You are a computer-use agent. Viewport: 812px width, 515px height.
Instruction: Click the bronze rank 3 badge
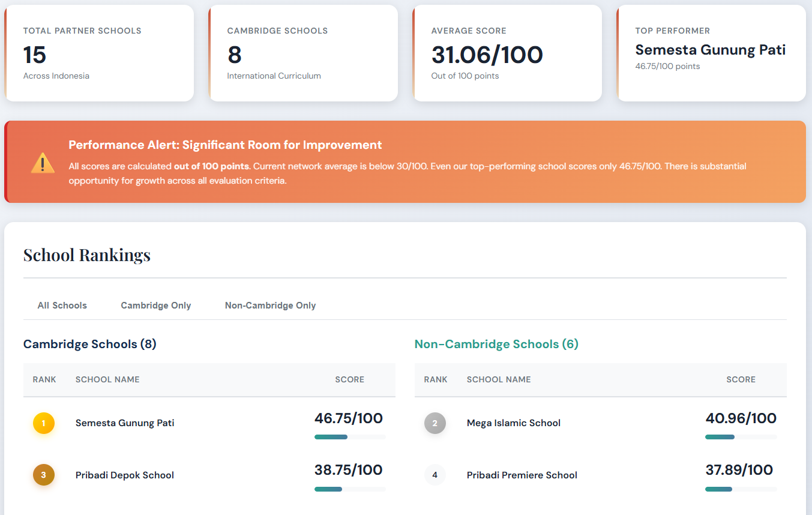coord(44,475)
